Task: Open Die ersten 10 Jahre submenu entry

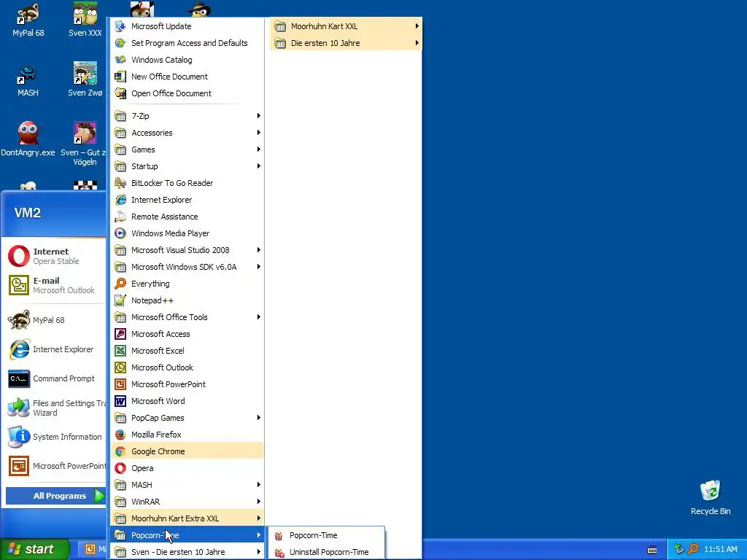Action: pyautogui.click(x=346, y=43)
